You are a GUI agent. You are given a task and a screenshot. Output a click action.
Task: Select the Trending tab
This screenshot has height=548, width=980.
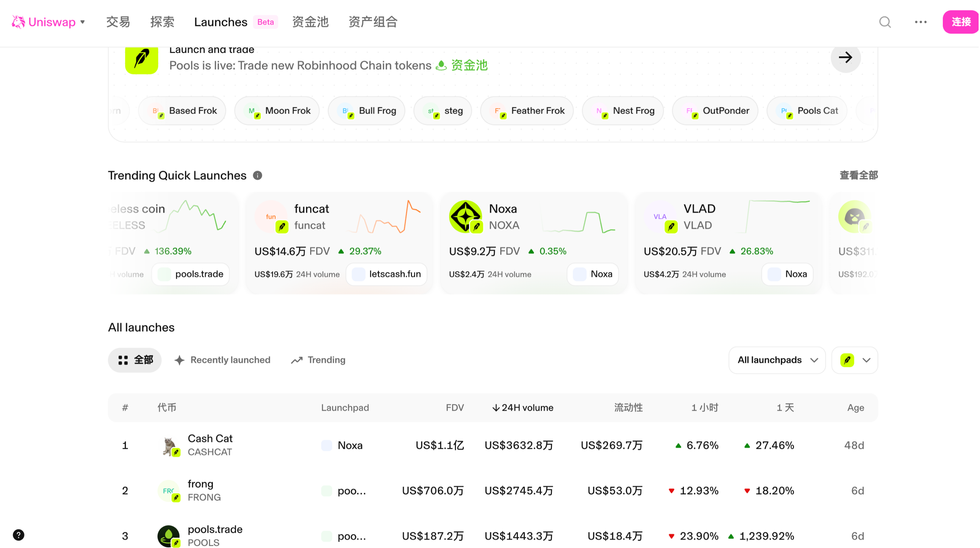coord(318,360)
